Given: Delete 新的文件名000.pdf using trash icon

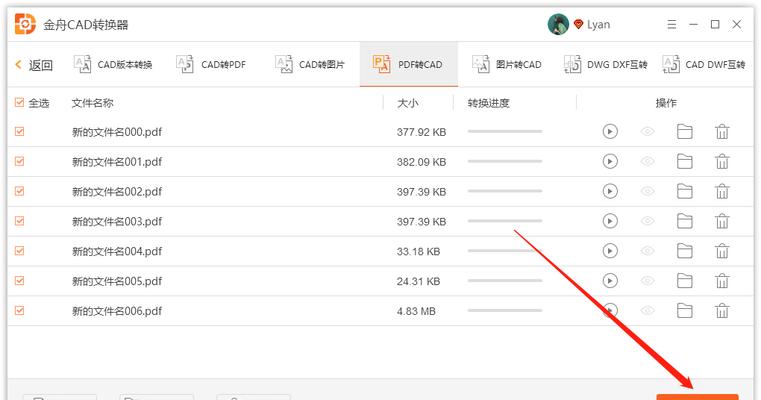Looking at the screenshot, I should pos(722,132).
